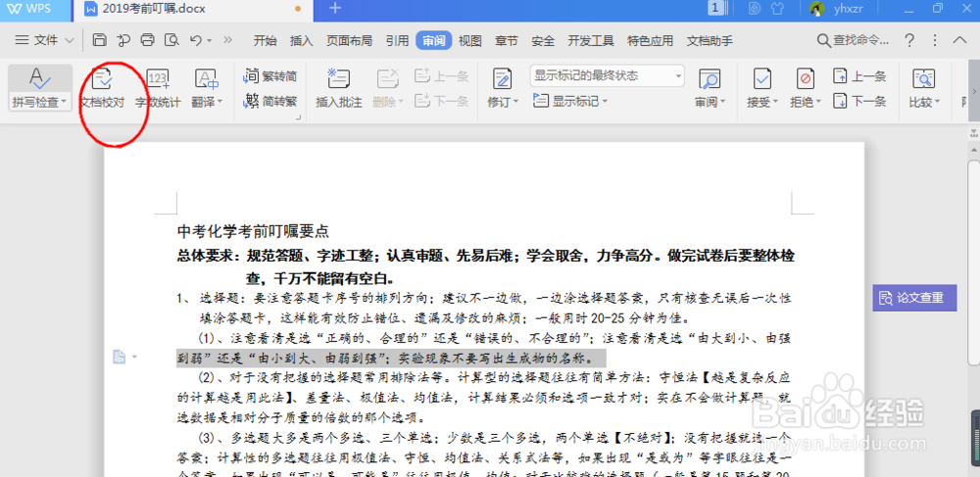Click the shirt skin icon in title bar

coord(777,9)
